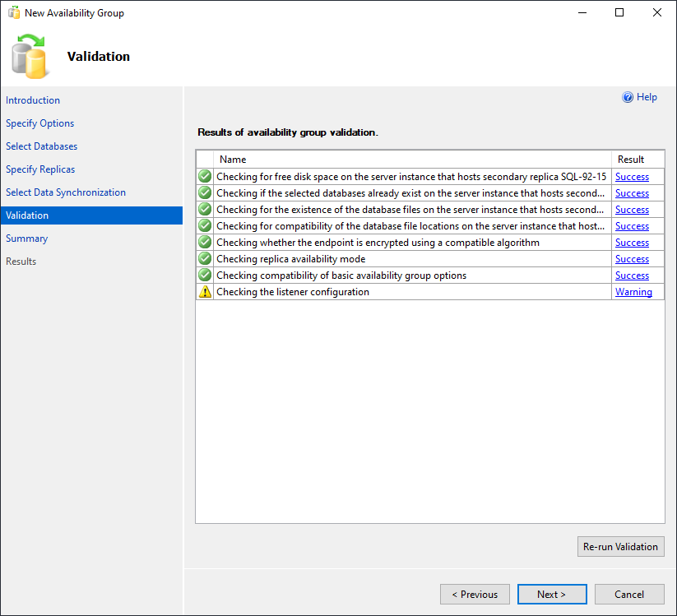Viewport: 677px width, 616px height.
Task: Go to the Summary page in sidebar
Action: click(26, 239)
